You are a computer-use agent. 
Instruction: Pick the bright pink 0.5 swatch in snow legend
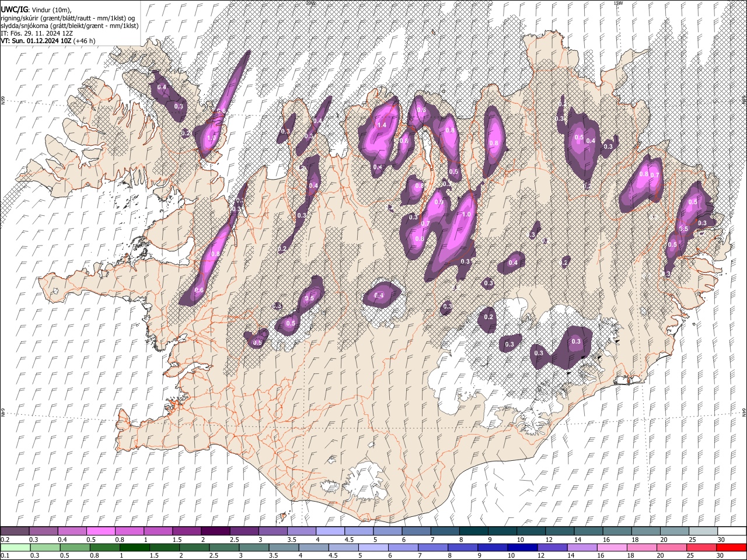click(x=100, y=531)
